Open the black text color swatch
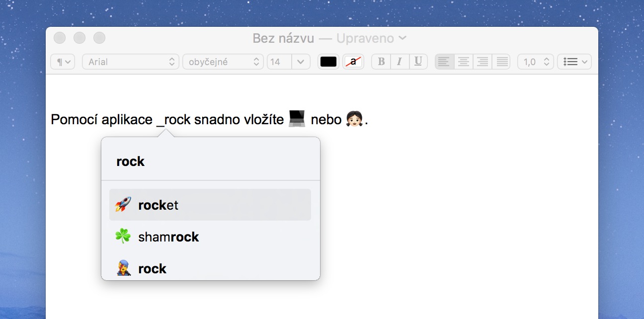 tap(328, 62)
